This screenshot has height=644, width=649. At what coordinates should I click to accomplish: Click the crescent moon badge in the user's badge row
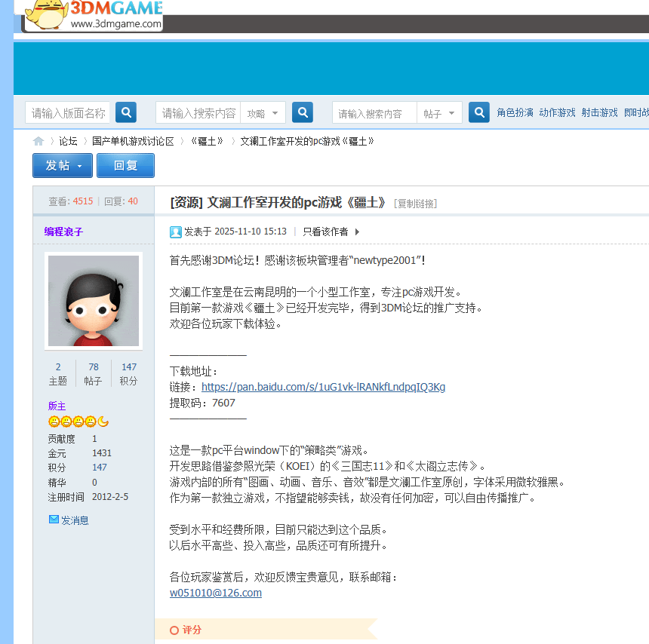point(104,421)
